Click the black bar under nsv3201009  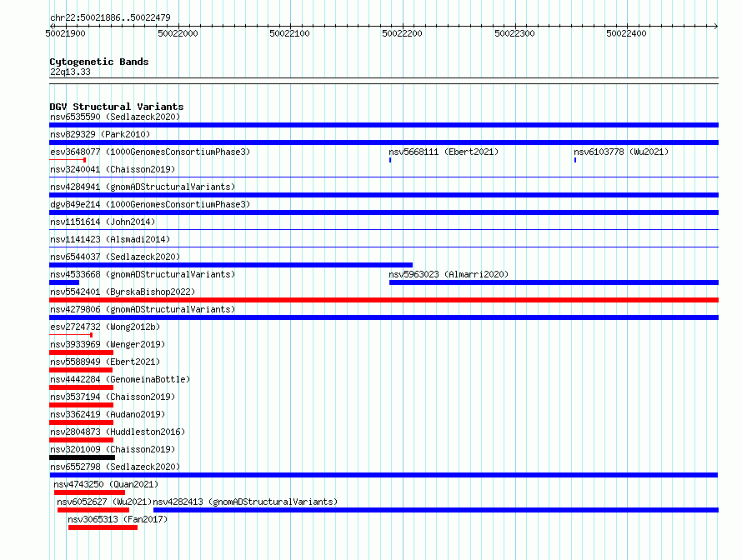(82, 457)
